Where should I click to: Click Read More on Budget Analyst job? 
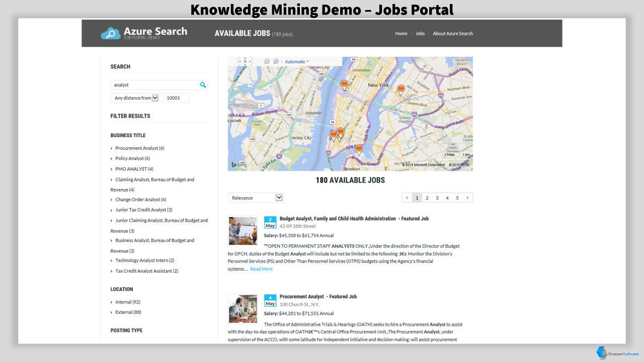(262, 269)
